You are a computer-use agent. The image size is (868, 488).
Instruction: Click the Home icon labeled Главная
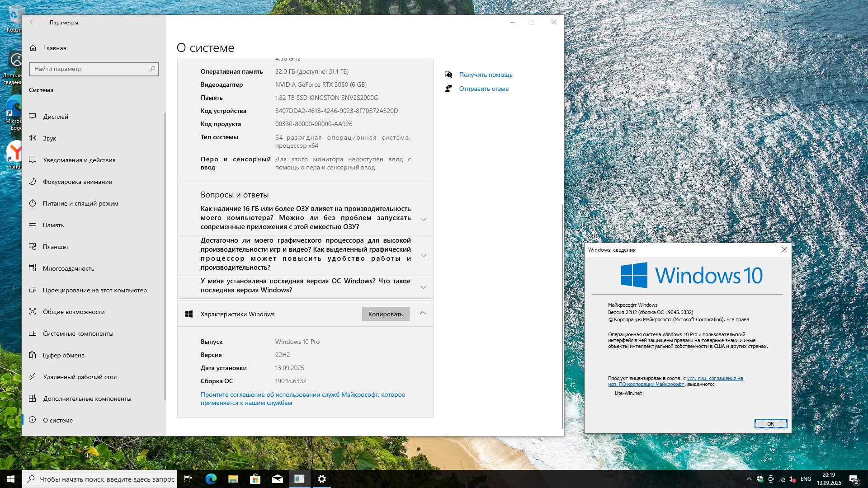coord(33,48)
